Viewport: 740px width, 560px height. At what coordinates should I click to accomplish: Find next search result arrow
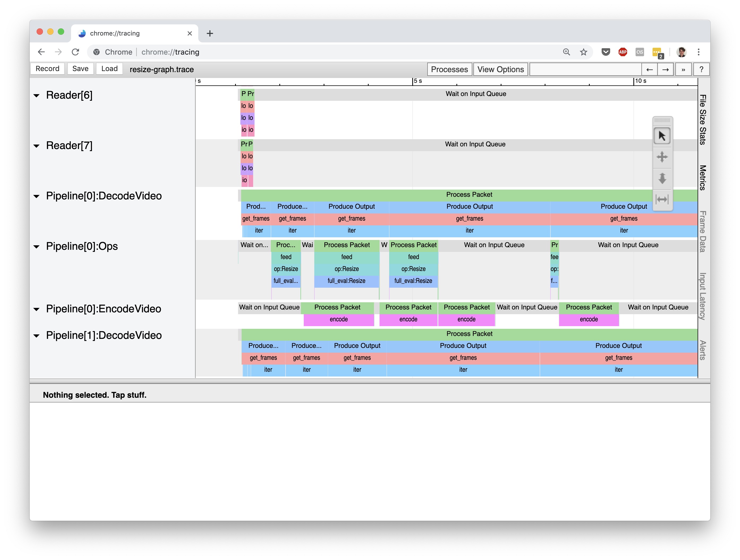click(666, 69)
